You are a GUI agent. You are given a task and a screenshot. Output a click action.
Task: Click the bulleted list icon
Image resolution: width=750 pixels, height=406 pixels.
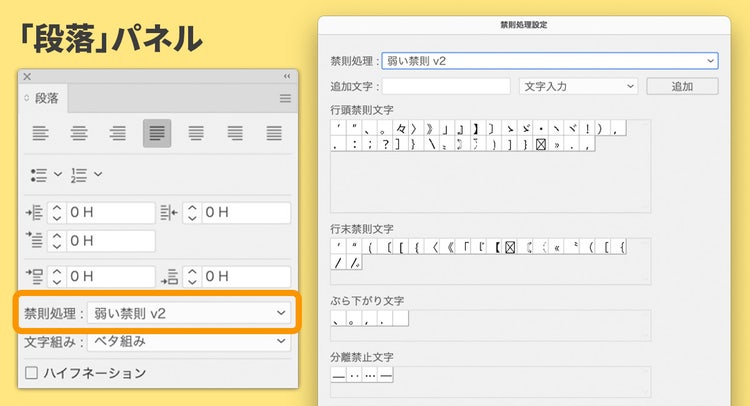39,175
